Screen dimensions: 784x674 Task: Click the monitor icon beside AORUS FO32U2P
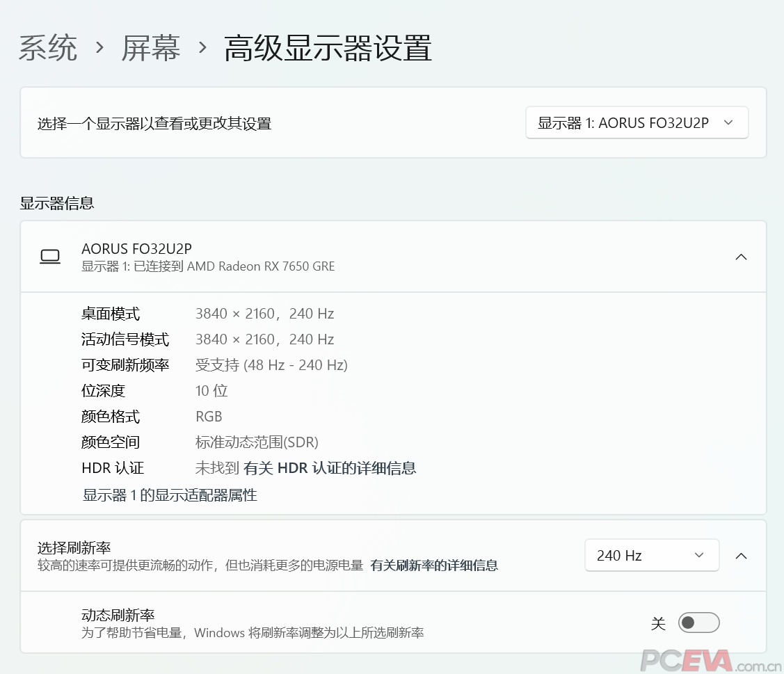pos(50,257)
